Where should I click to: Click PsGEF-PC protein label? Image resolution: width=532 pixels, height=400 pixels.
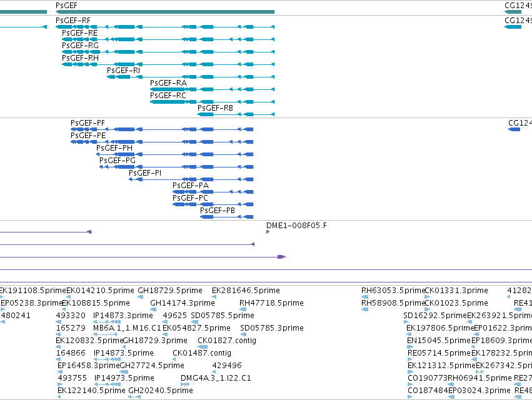[x=190, y=198]
